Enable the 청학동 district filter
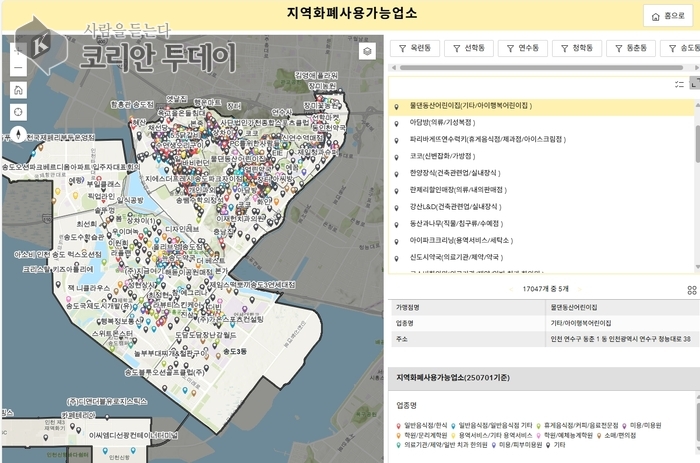The height and width of the screenshot is (463, 700). tap(576, 48)
